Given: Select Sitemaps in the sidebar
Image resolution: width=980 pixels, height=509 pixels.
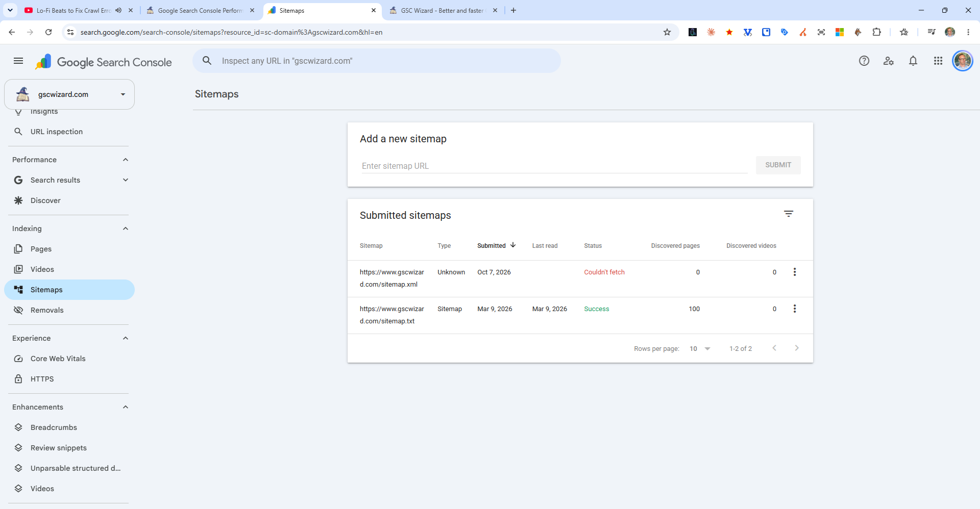Looking at the screenshot, I should pos(69,290).
